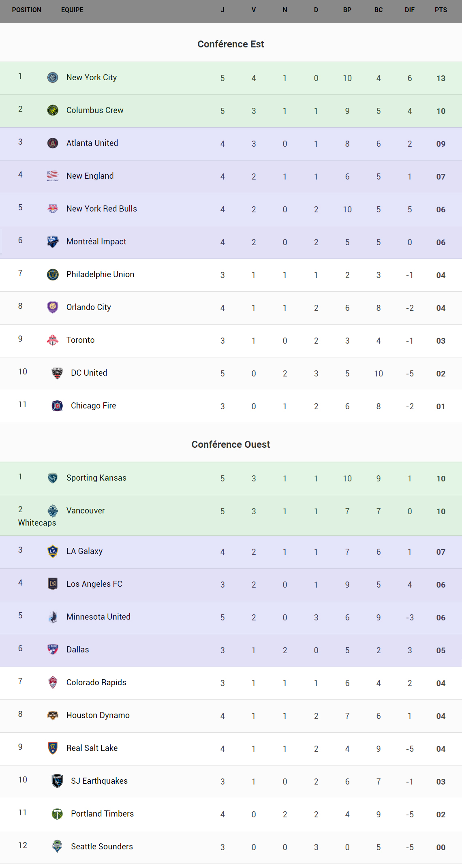
Task: Select the Atlanta United crest icon
Action: click(x=53, y=143)
